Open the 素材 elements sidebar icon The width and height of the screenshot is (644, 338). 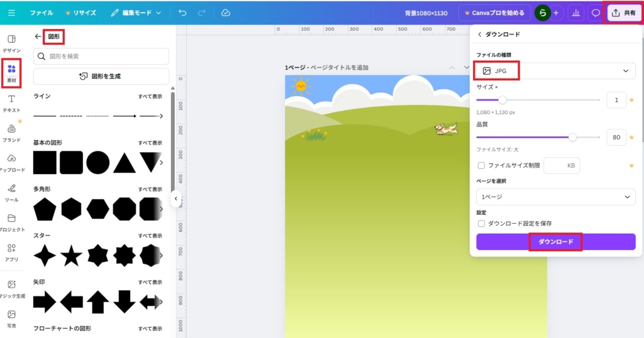coord(11,72)
